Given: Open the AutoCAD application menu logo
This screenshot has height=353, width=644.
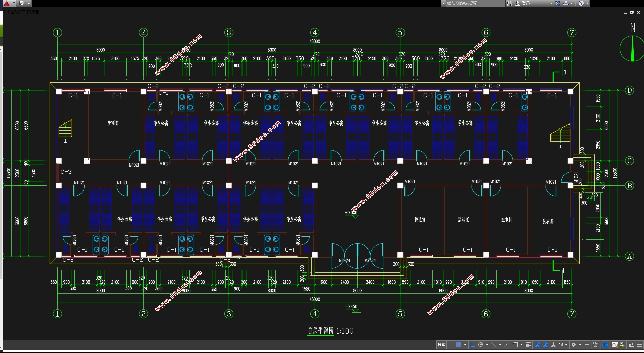Looking at the screenshot, I should (x=7, y=3).
